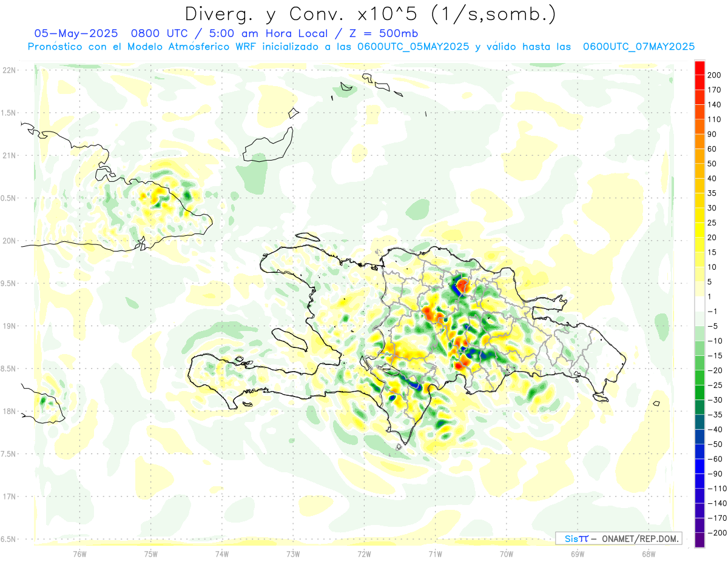Click the '0.5N' latitude label
This screenshot has width=728, height=562.
tap(9, 198)
